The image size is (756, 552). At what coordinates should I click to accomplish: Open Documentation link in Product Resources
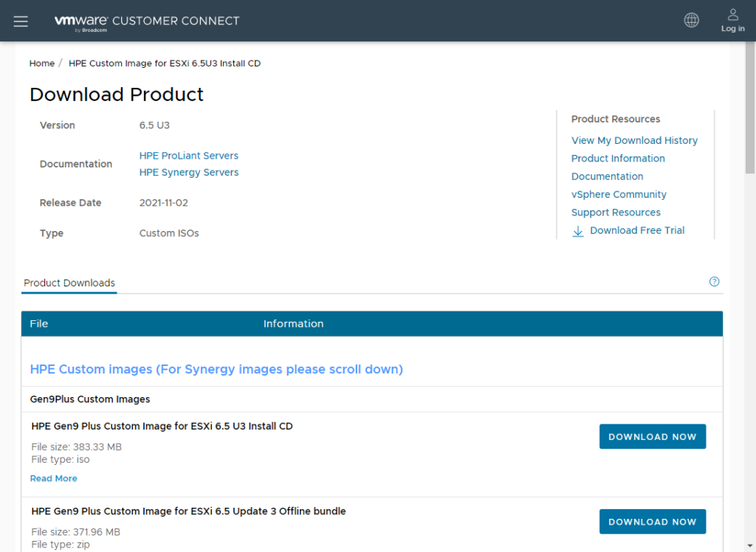[607, 176]
